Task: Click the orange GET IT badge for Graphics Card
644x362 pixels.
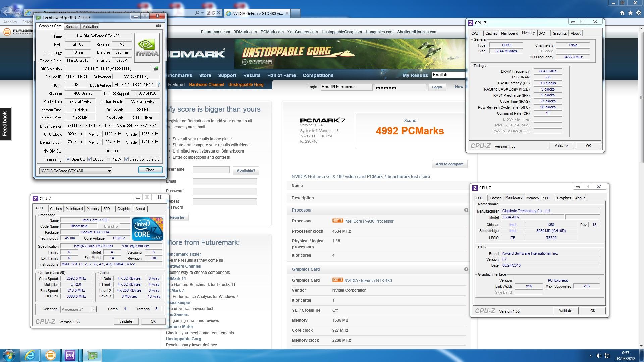Action: pyautogui.click(x=338, y=280)
